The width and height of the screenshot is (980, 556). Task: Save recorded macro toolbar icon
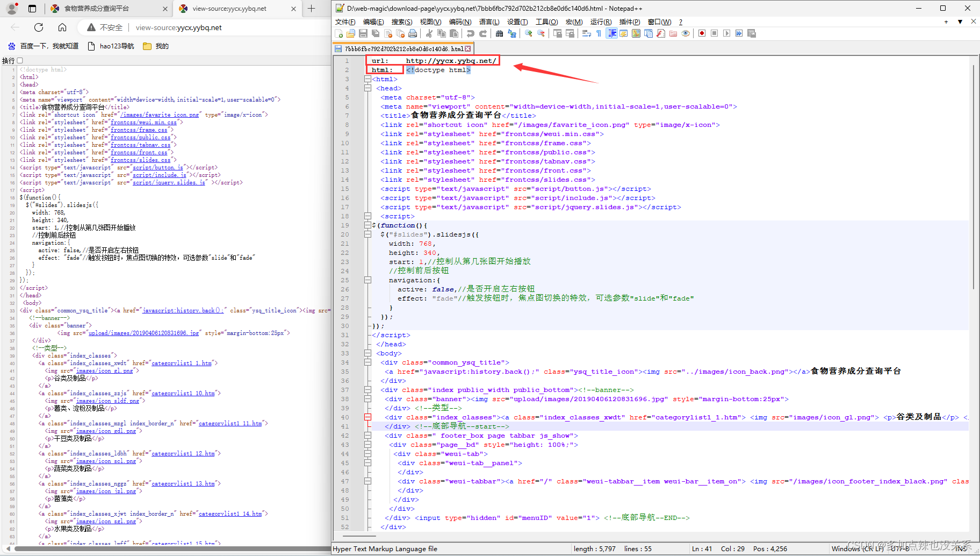tap(752, 33)
